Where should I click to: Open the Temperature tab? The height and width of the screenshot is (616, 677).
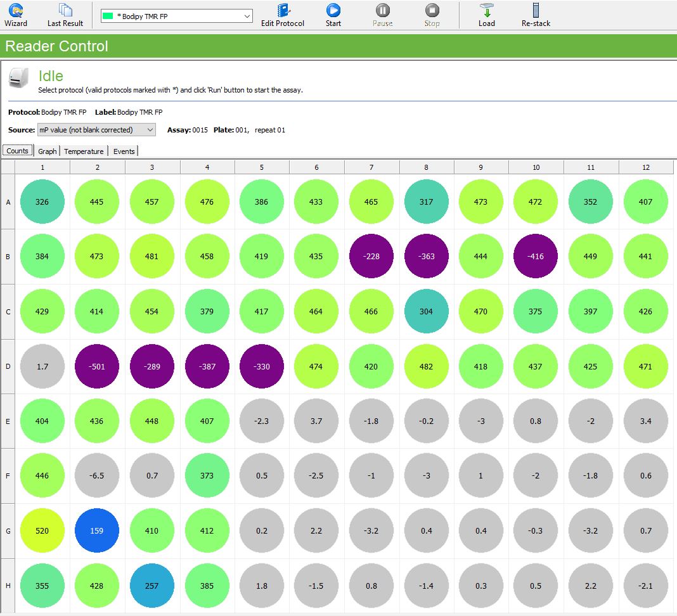(x=84, y=151)
